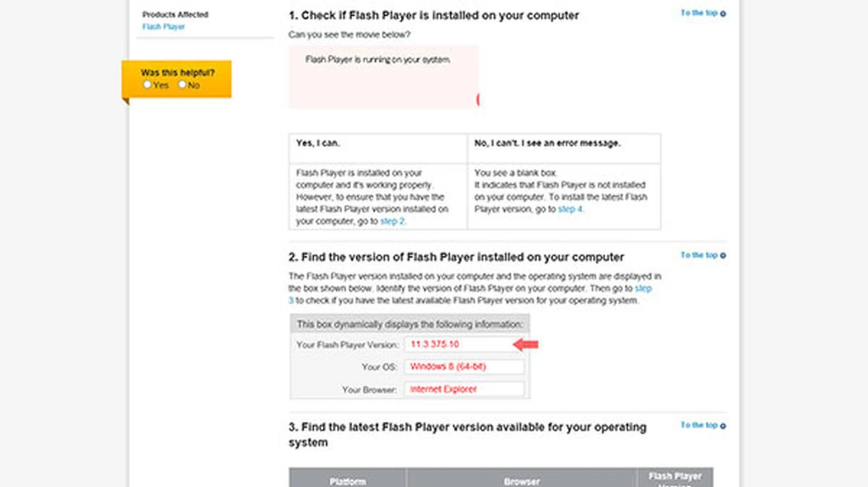
Task: Click the Your Flash Player Version field
Action: click(458, 344)
